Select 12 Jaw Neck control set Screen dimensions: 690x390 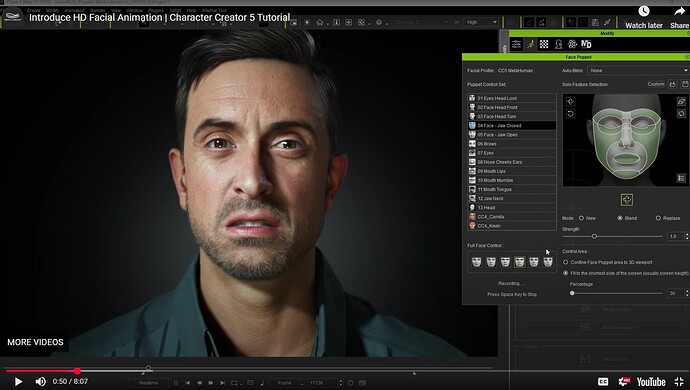(x=512, y=199)
